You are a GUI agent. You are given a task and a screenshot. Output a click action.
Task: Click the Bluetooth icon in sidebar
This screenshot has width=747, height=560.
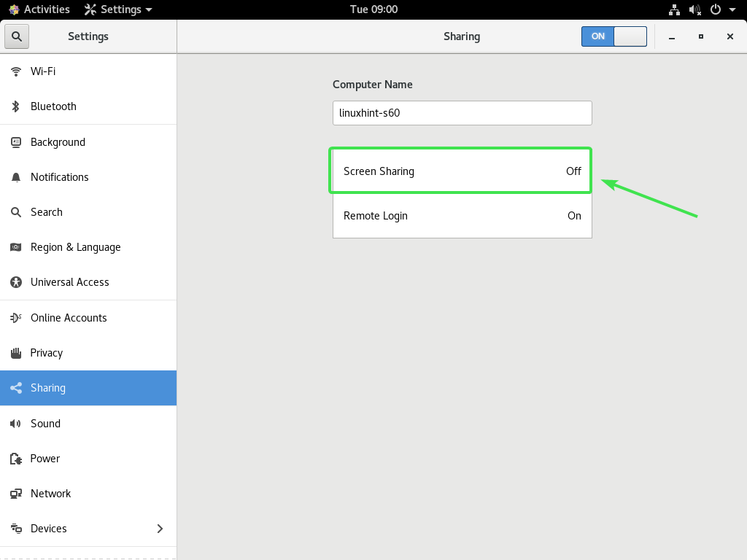(x=16, y=106)
